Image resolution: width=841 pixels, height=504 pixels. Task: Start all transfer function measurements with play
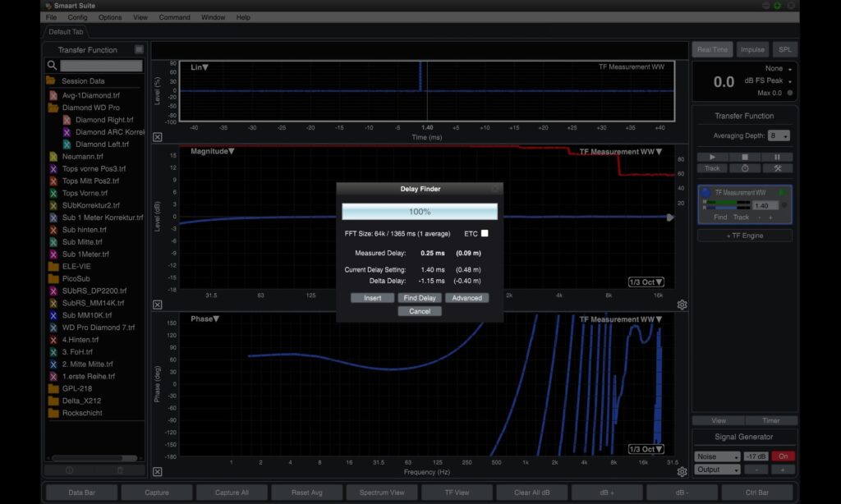pos(712,157)
